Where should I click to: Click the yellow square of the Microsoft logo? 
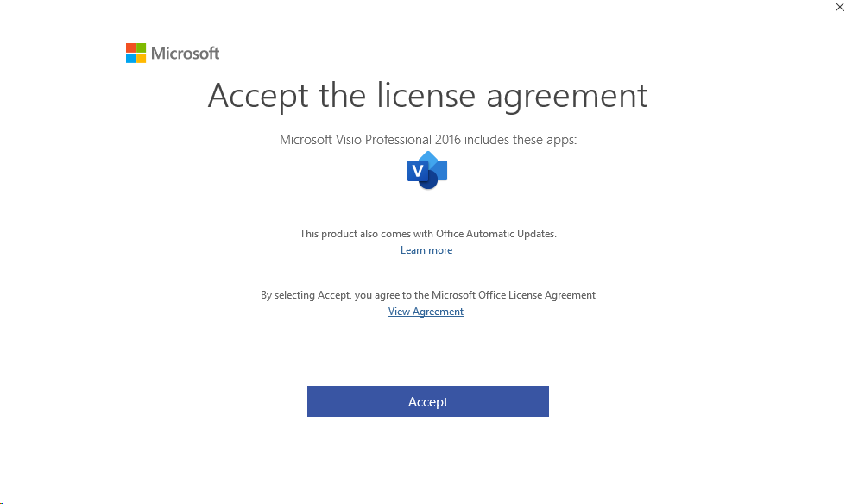coord(142,58)
